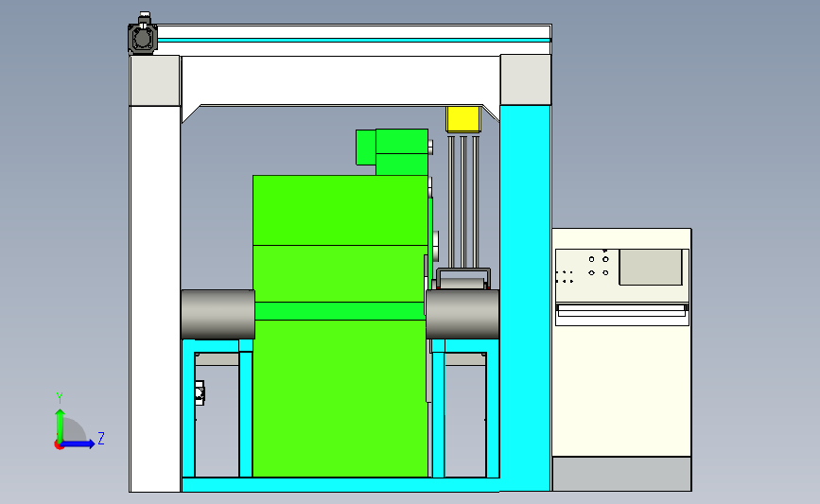The height and width of the screenshot is (504, 820).
Task: Click the green Y axis arrow of the triad
Action: [61, 425]
